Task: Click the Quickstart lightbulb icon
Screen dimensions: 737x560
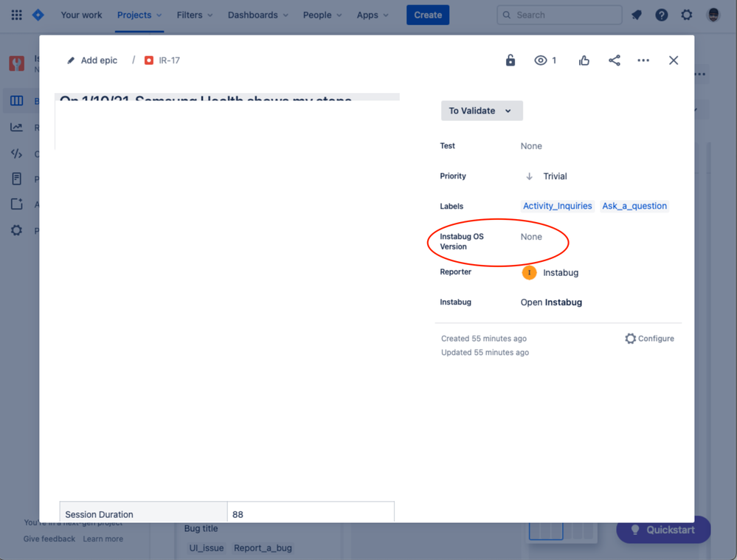Action: [635, 530]
